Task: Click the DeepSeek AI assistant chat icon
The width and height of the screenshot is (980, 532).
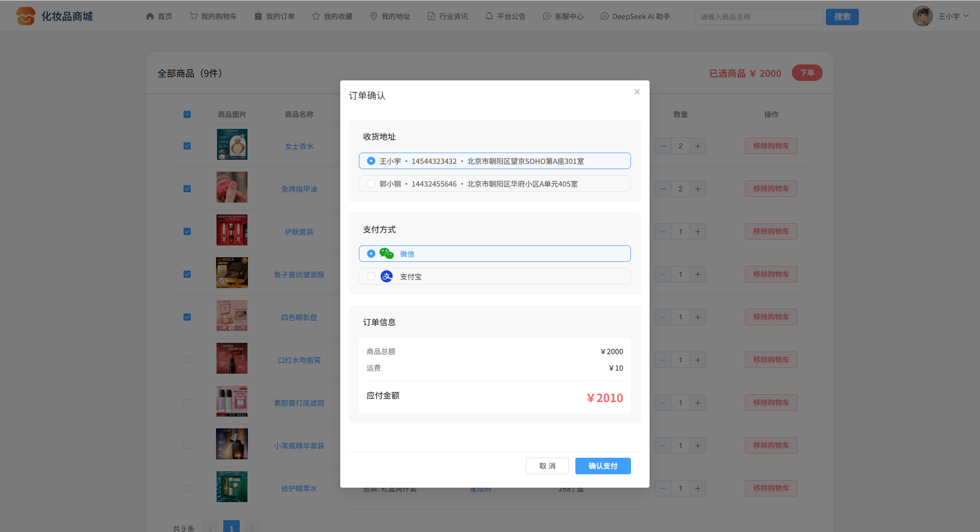Action: (605, 16)
